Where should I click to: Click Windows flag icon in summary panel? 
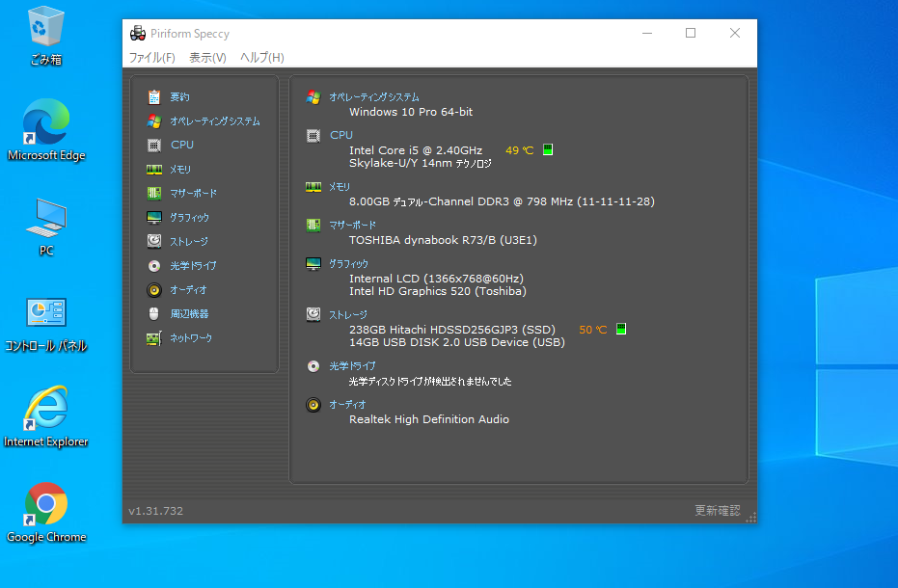point(313,97)
